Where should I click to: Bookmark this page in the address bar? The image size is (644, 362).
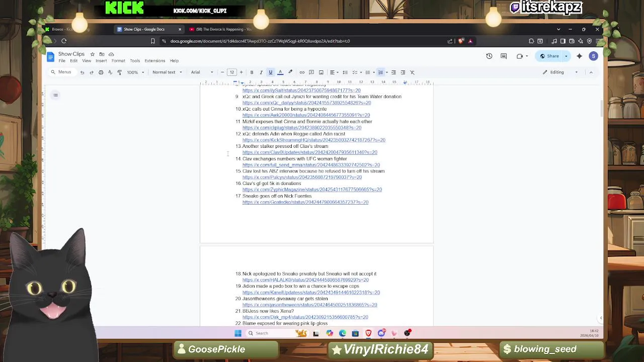click(152, 41)
